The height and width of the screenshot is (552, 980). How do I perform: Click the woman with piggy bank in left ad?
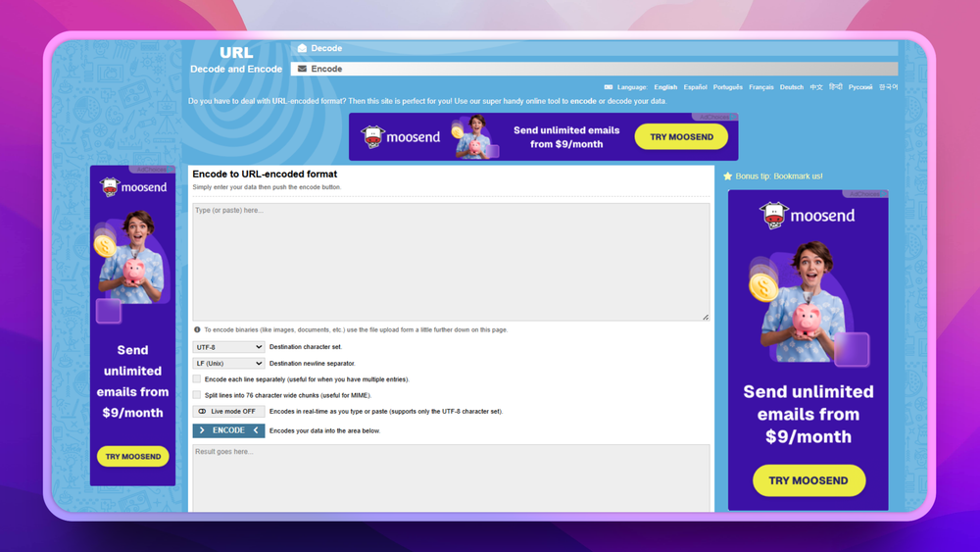[x=133, y=258]
